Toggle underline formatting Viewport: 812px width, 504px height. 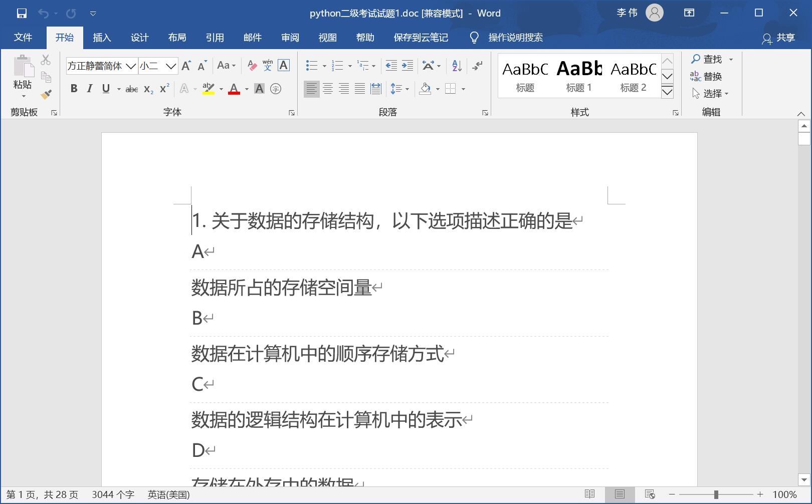105,89
